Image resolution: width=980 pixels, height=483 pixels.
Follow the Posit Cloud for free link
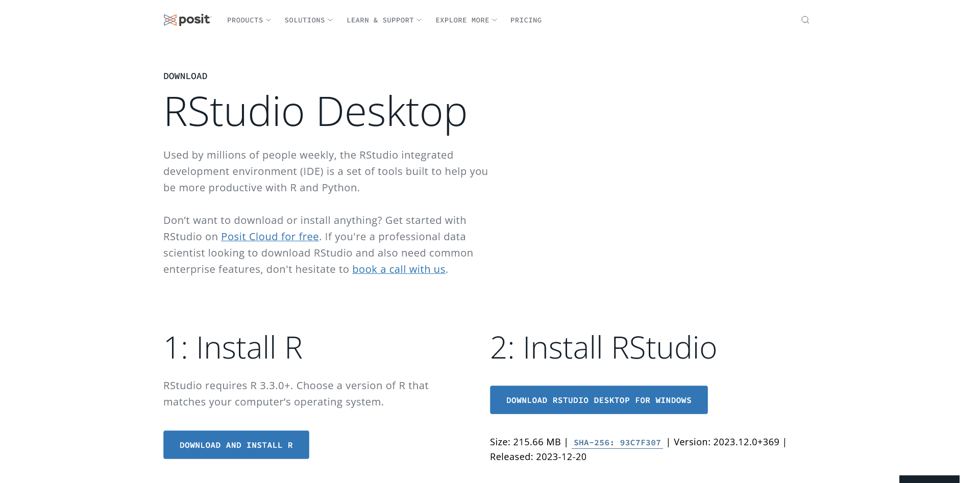270,237
